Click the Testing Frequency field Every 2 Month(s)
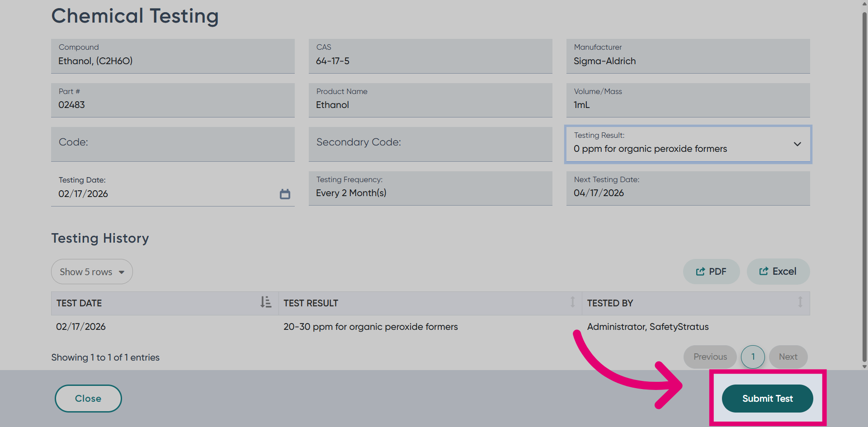The height and width of the screenshot is (427, 868). pos(430,188)
